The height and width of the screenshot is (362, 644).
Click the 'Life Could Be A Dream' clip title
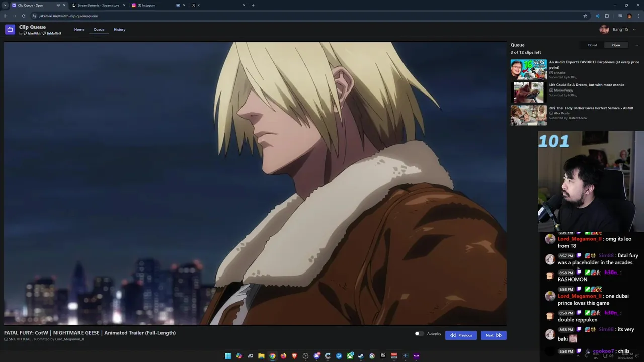(587, 85)
